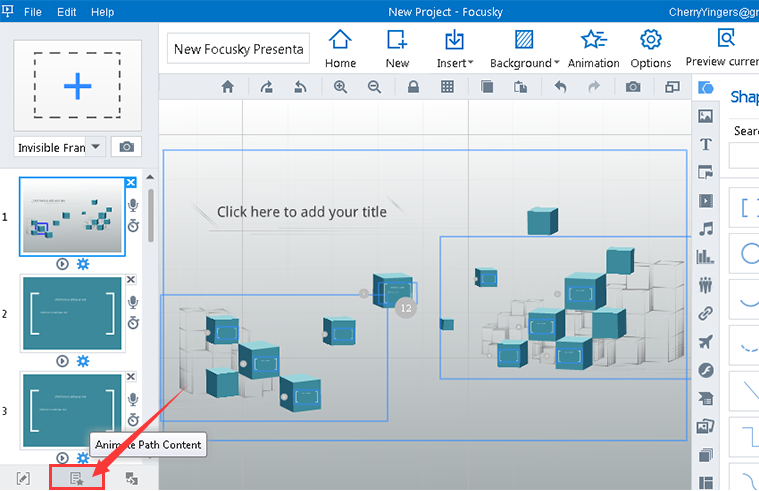
Task: Select the Text tool
Action: click(706, 144)
